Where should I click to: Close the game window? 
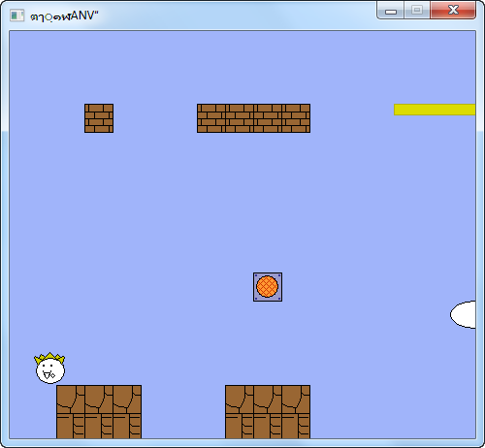[x=453, y=10]
